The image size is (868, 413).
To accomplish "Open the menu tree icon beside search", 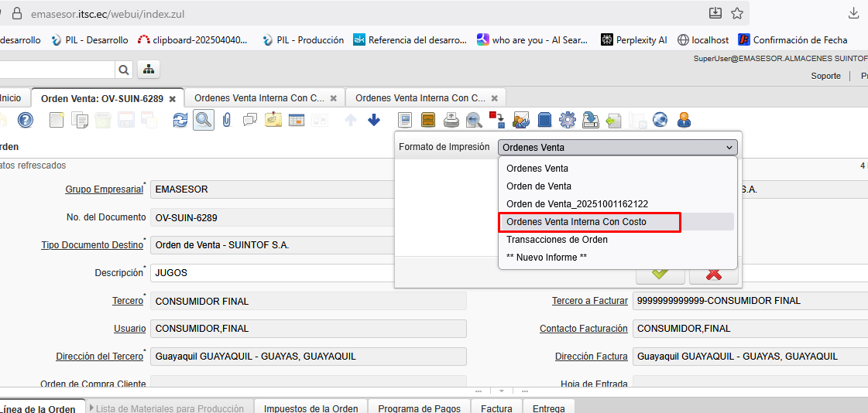I will point(149,70).
